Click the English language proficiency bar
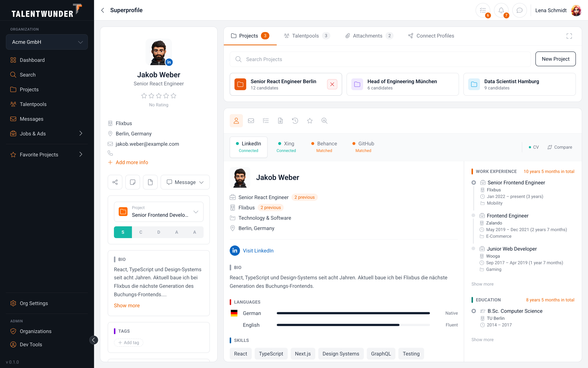 coord(353,325)
